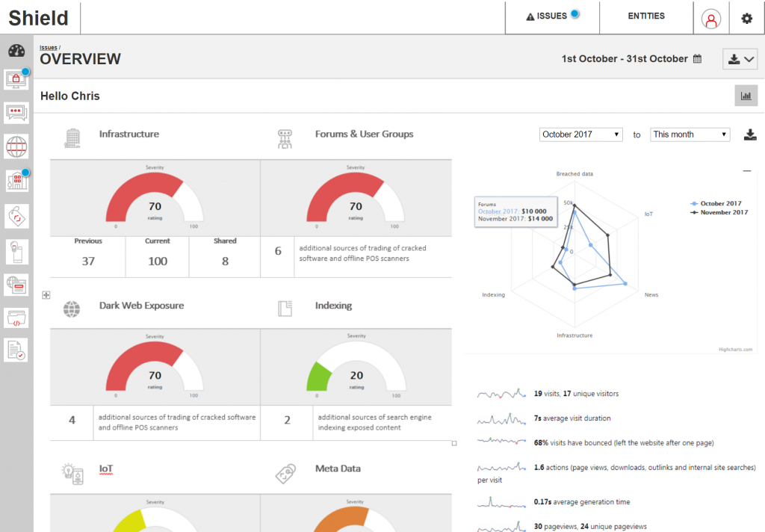Toggle October 2017 series in chart legend
This screenshot has width=765, height=532.
717,203
